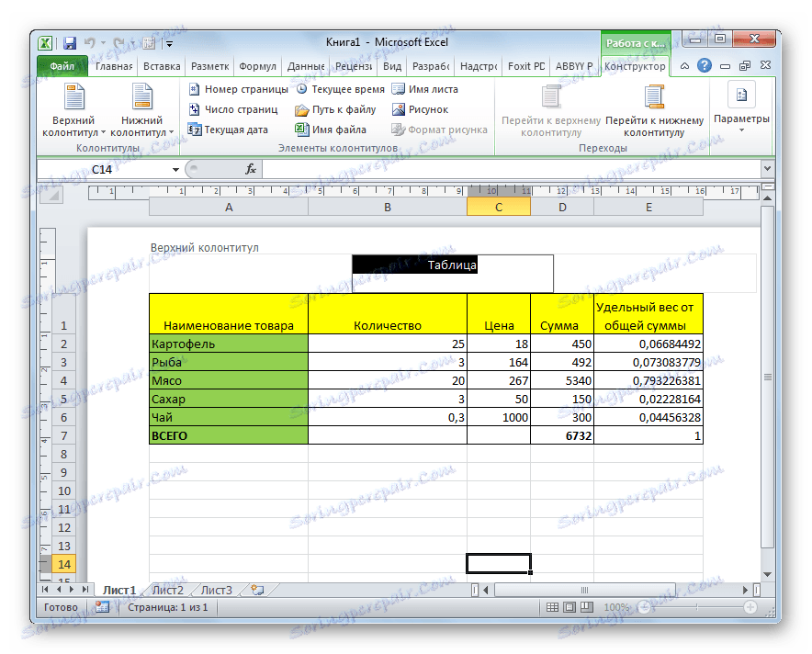
Task: Click the header center box with Таблица
Action: [453, 274]
